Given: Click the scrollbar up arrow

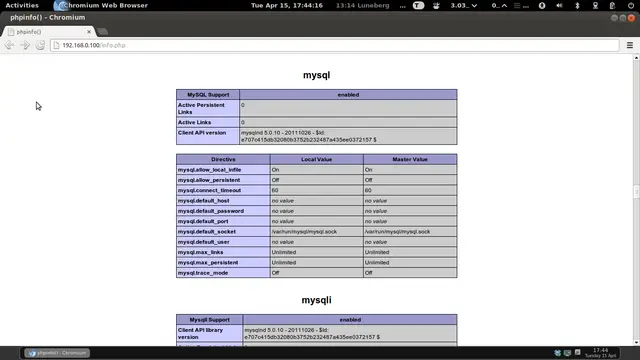Looking at the screenshot, I should click(636, 58).
